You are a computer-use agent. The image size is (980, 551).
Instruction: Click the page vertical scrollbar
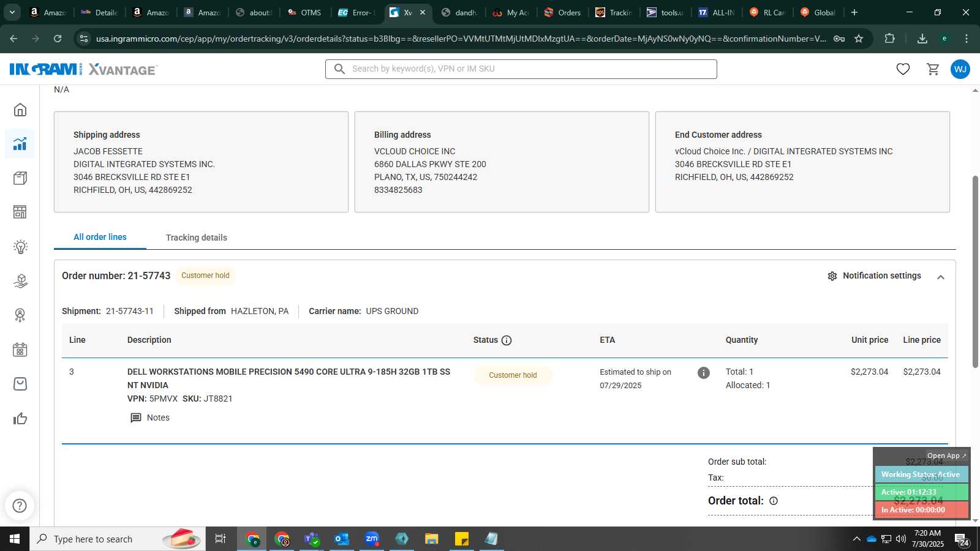click(x=975, y=272)
